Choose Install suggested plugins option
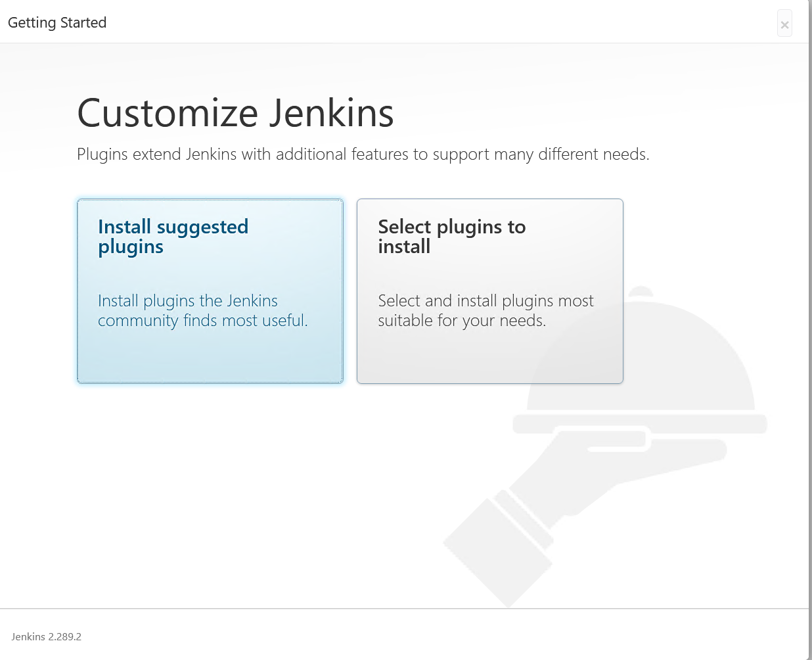The height and width of the screenshot is (660, 812). [x=210, y=291]
